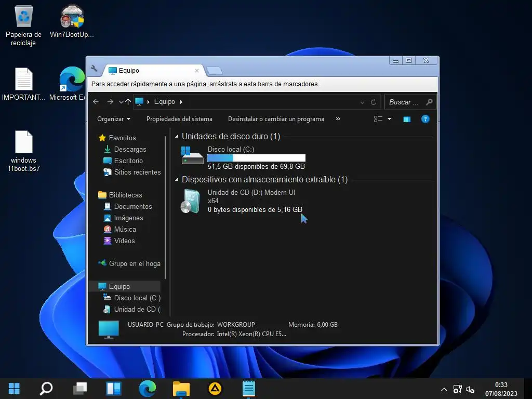
Task: Expand the arrow after Equipo in breadcrumb
Action: click(x=181, y=102)
